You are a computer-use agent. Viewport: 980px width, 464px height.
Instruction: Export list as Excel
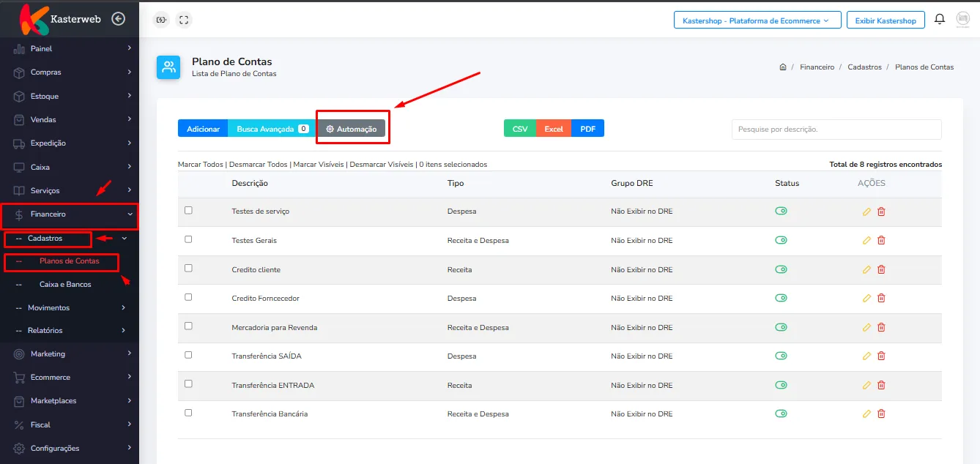click(x=554, y=129)
